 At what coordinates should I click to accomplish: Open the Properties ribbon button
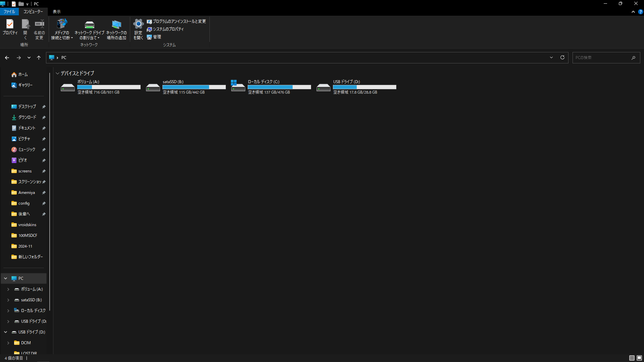coord(10,28)
